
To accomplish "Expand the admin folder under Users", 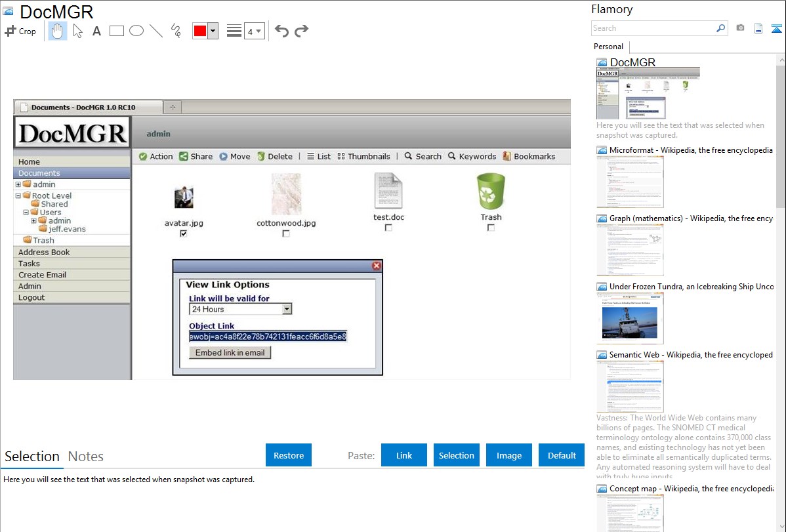I will pyautogui.click(x=33, y=220).
